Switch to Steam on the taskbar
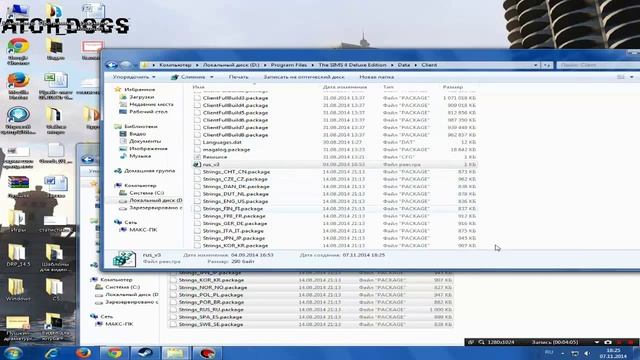 coord(145,353)
